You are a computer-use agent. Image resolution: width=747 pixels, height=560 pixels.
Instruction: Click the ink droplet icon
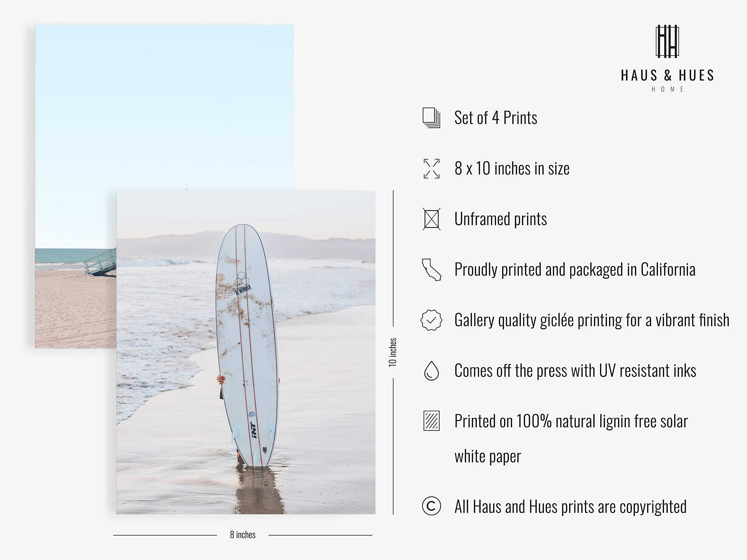tap(431, 371)
